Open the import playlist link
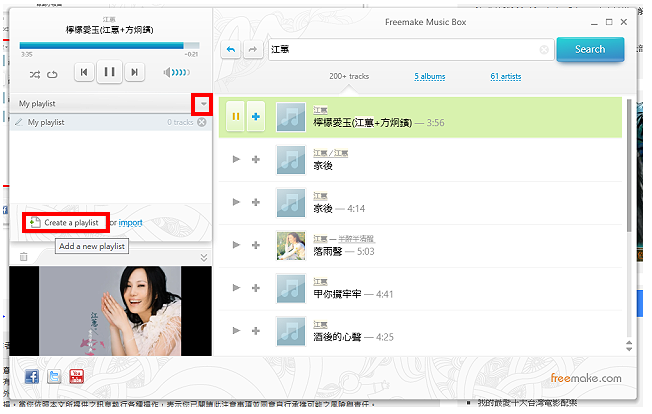Viewport: 652px width, 414px height. 131,223
